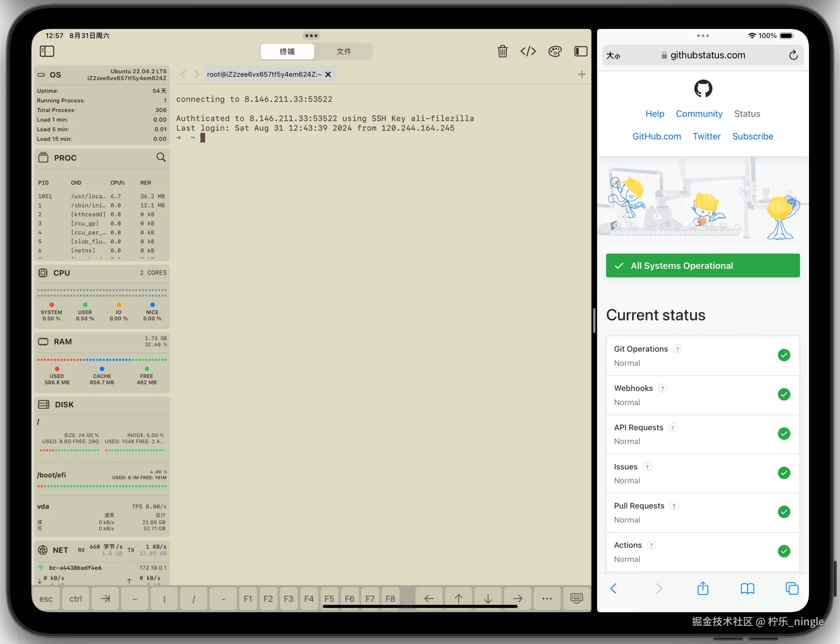
Task: Show Safari tabs overview icon
Action: pyautogui.click(x=791, y=589)
